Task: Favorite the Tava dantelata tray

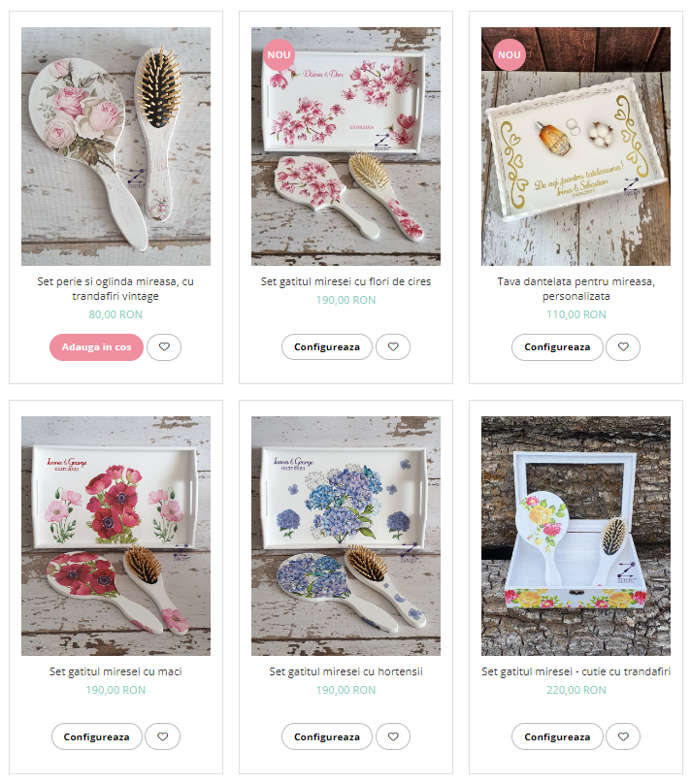Action: click(623, 347)
